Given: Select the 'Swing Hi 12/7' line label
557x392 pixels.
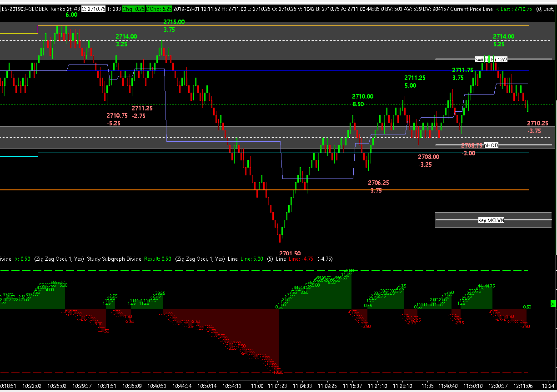Looking at the screenshot, I should click(x=492, y=60).
